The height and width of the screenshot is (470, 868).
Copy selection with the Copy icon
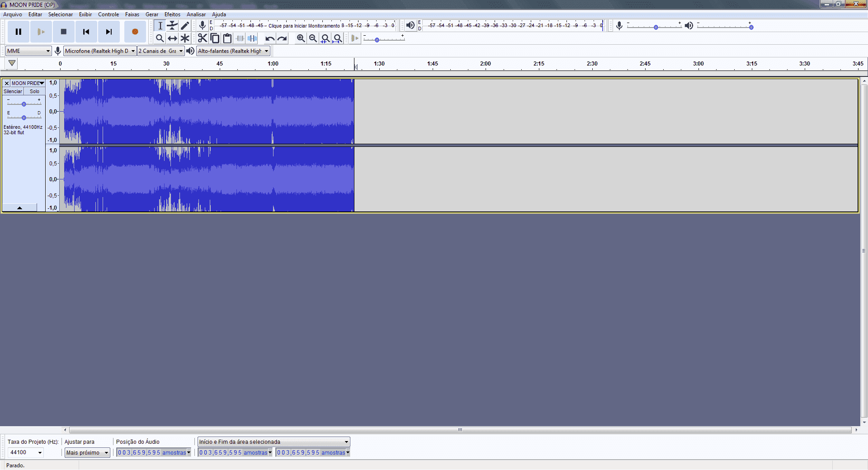[x=215, y=38]
